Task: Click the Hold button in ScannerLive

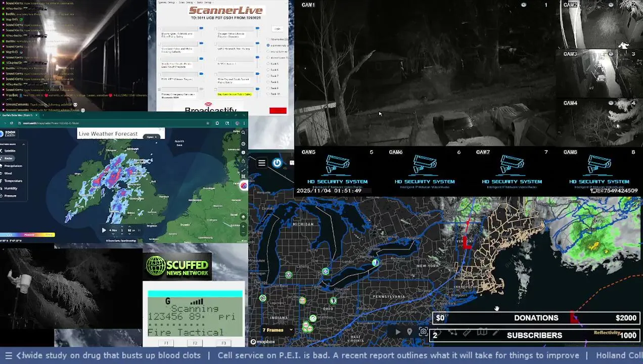Action: (x=278, y=29)
